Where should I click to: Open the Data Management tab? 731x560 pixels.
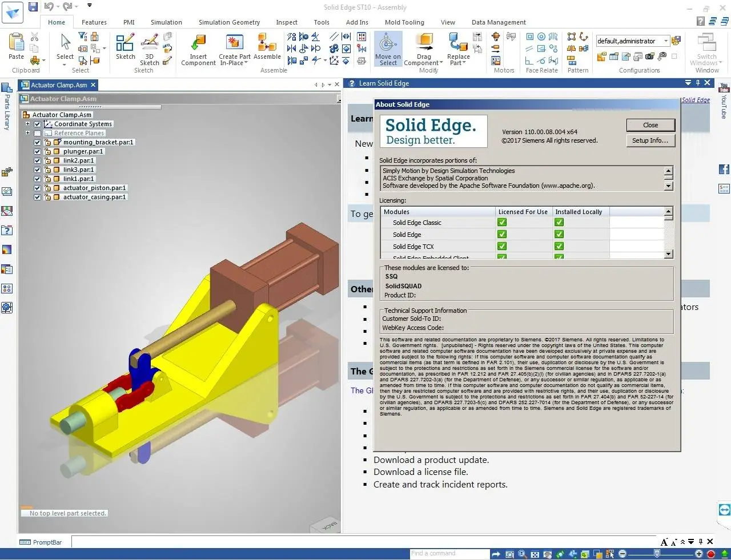[499, 22]
